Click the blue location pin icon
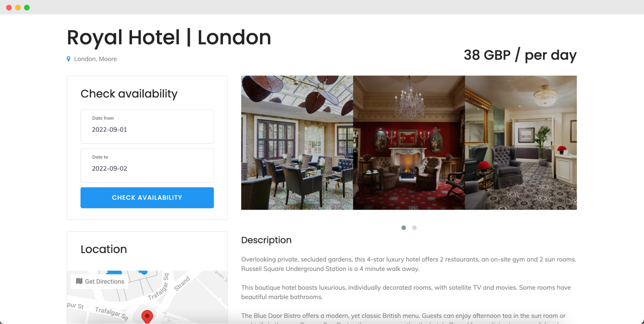 click(x=68, y=59)
